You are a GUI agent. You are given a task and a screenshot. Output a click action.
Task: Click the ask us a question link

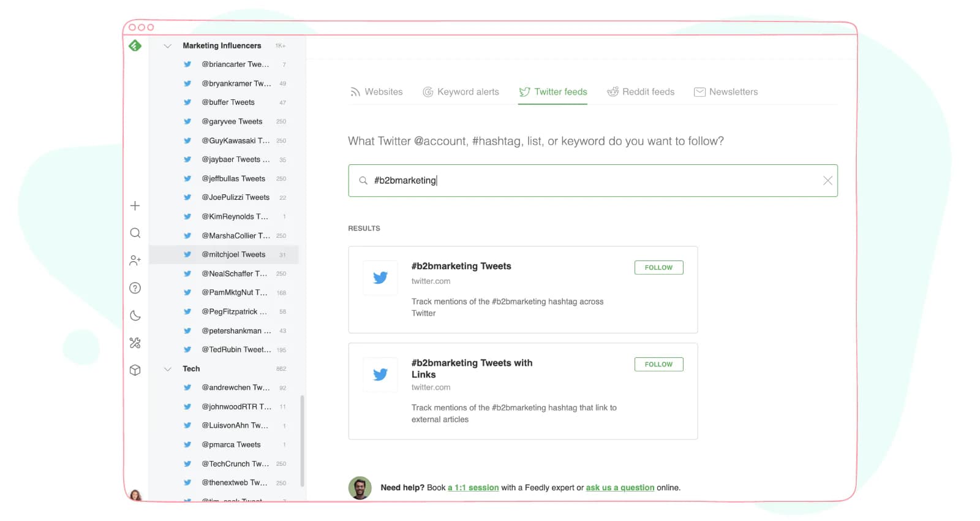tap(620, 488)
